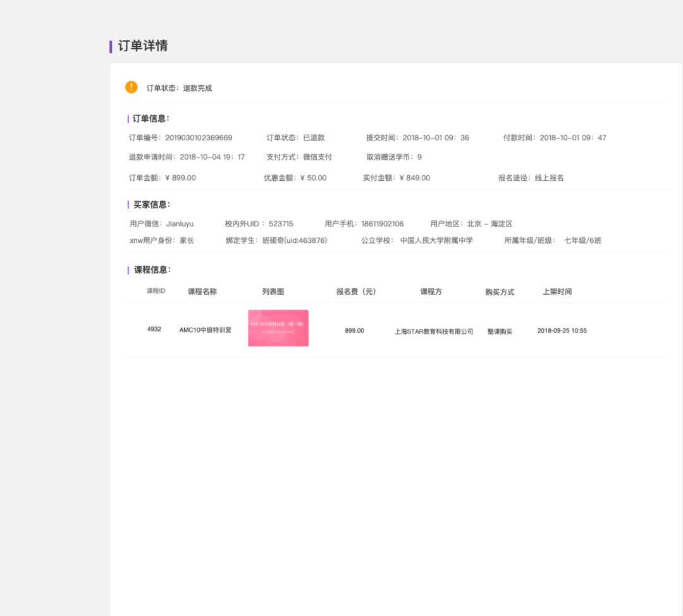Screen dimensions: 683x616
Task: Click the 课程ID column header
Action: point(156,292)
